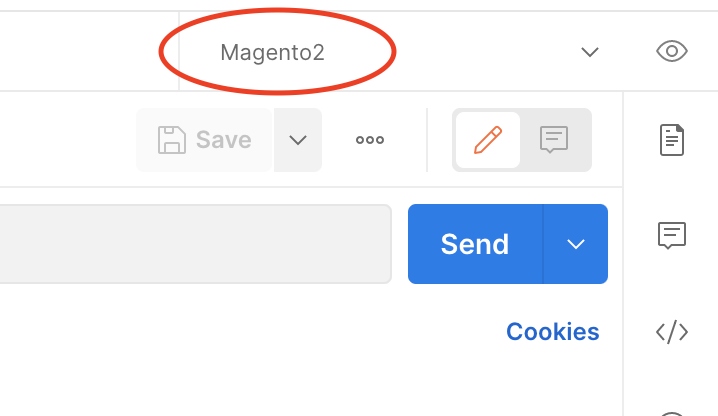Click the floppy disk icon on Save
This screenshot has width=718, height=416.
[x=172, y=140]
